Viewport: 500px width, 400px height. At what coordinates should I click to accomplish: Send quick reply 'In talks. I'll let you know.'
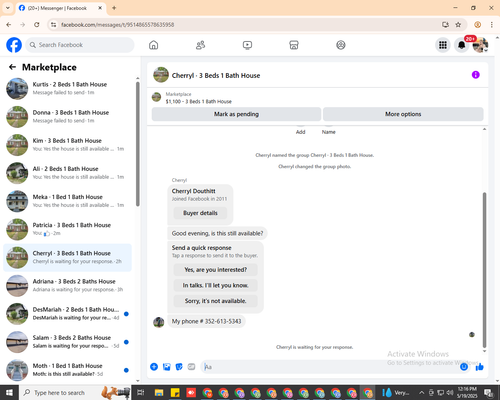pos(216,285)
